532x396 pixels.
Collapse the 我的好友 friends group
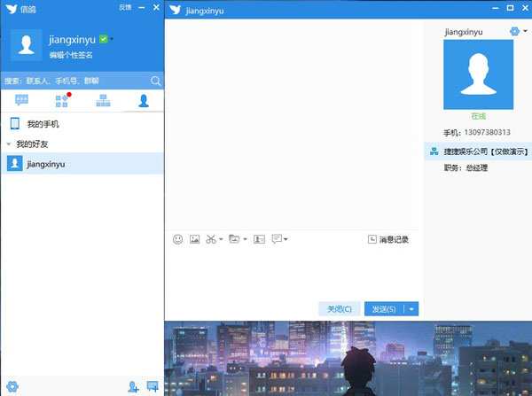9,144
